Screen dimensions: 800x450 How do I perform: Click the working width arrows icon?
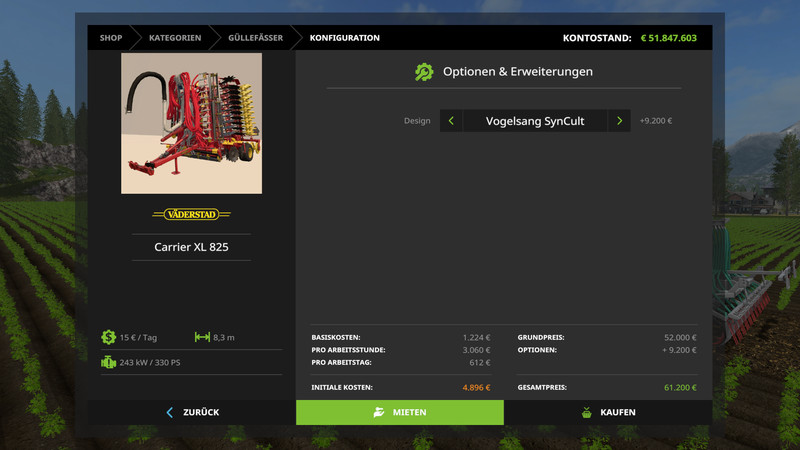202,337
